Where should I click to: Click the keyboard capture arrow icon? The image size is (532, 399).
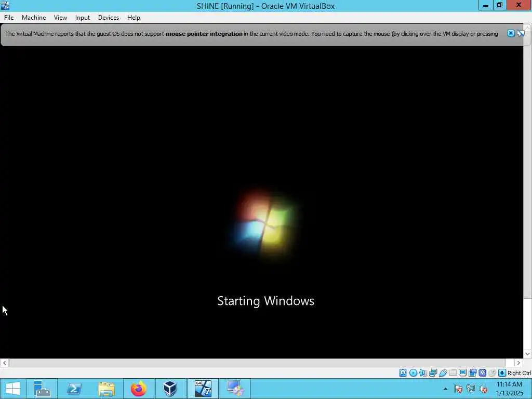(x=502, y=373)
